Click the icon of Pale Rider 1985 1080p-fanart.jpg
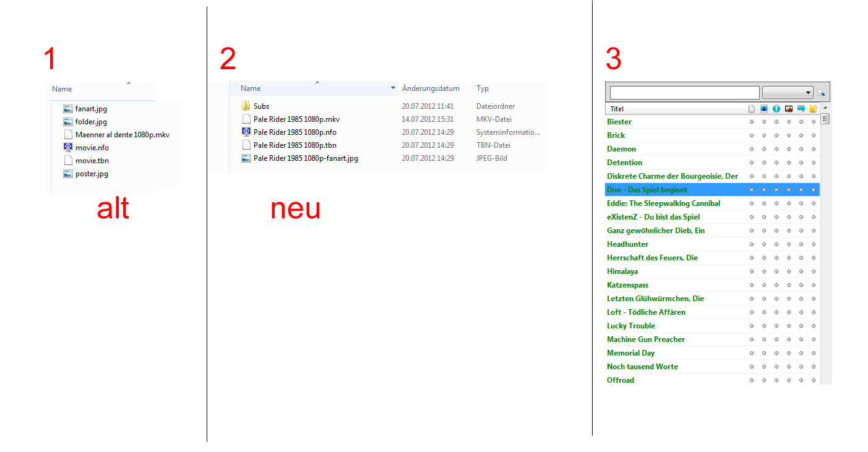The height and width of the screenshot is (452, 868). tap(246, 158)
